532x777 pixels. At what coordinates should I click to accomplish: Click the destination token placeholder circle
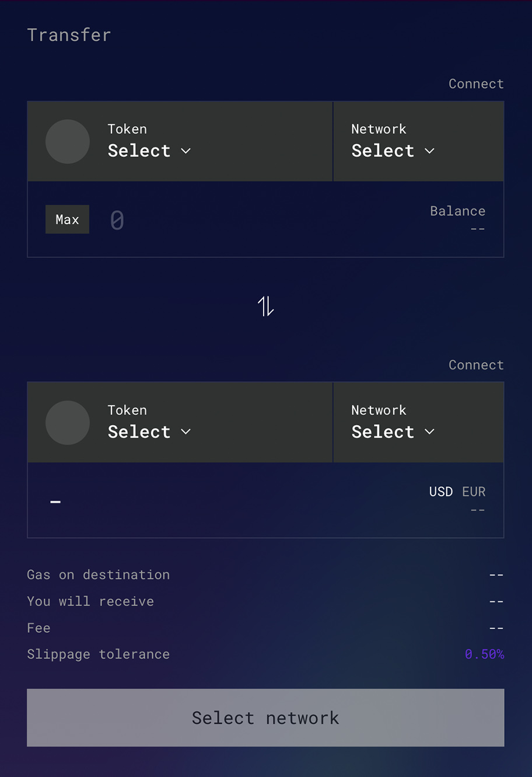[x=68, y=423]
